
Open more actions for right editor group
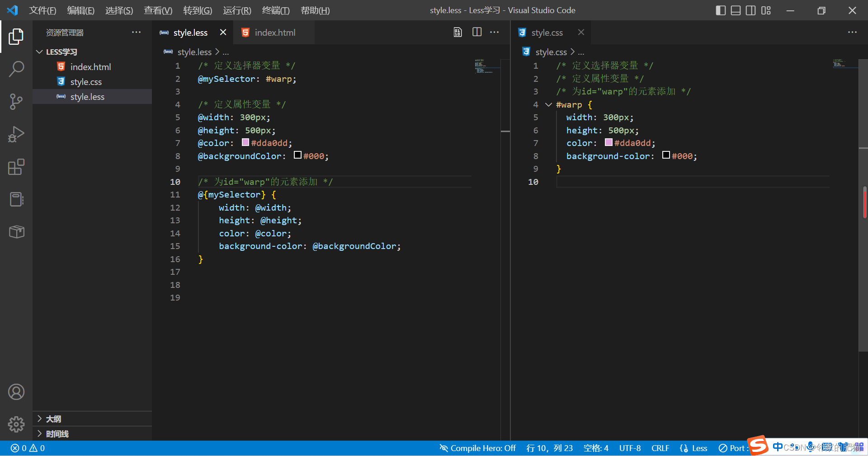pos(852,32)
